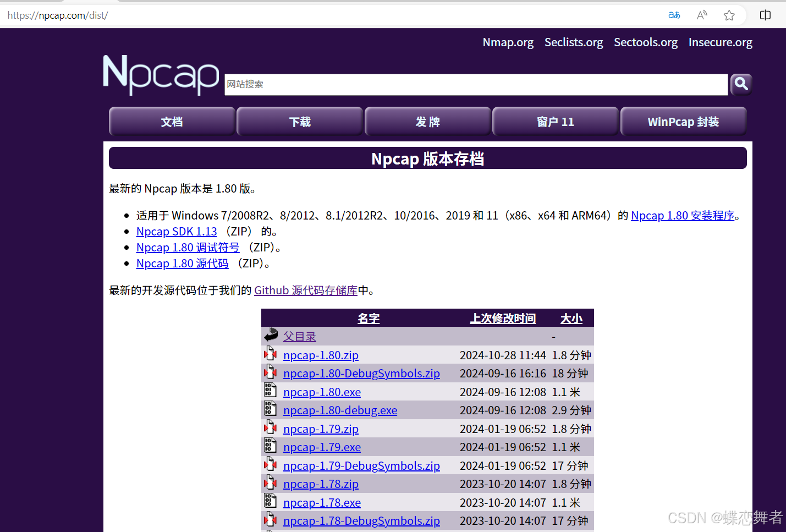The image size is (786, 532).
Task: Download npcap-1.78.zip
Action: pyautogui.click(x=321, y=484)
